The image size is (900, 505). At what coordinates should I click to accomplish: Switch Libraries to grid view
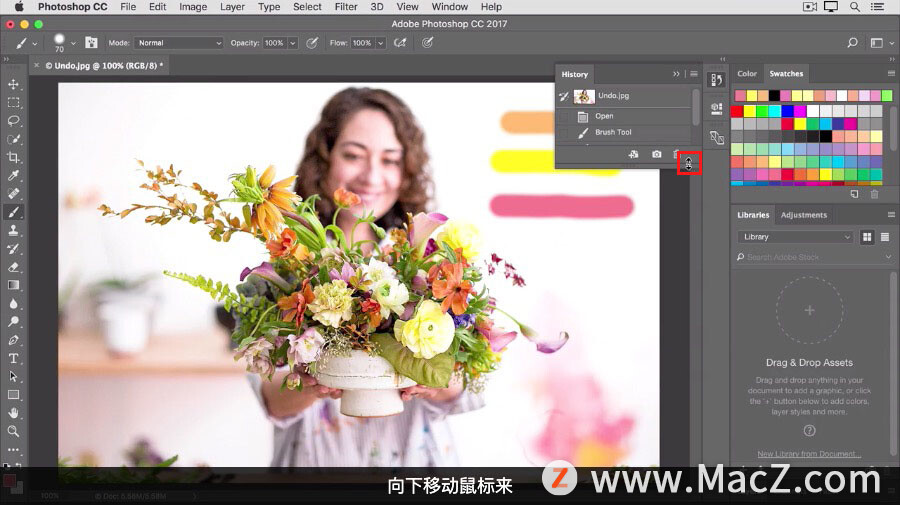pyautogui.click(x=867, y=237)
